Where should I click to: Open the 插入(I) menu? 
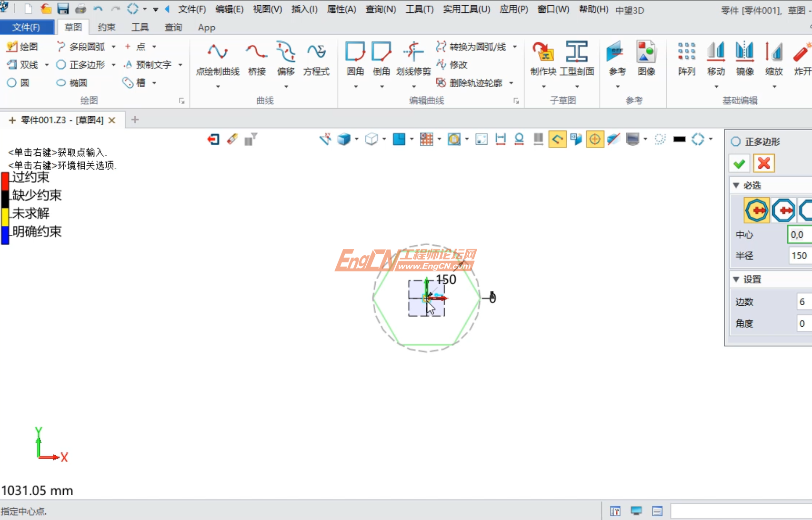tap(304, 9)
